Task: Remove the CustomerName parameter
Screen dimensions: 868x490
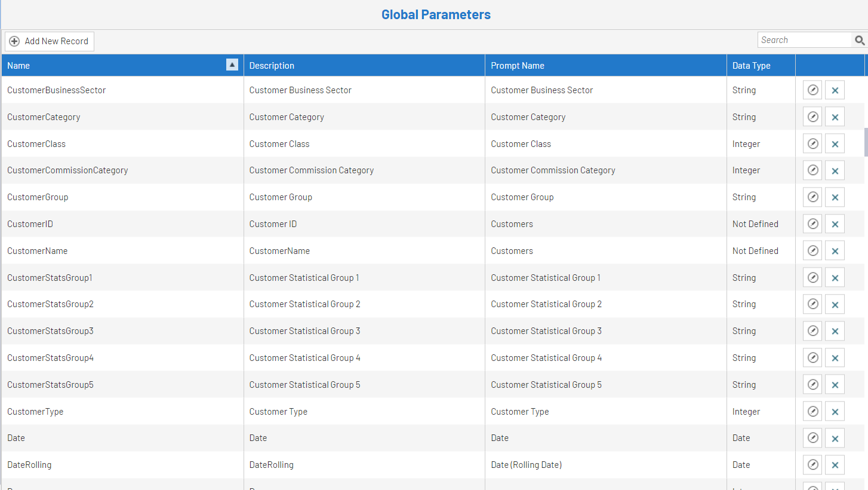Action: 835,251
